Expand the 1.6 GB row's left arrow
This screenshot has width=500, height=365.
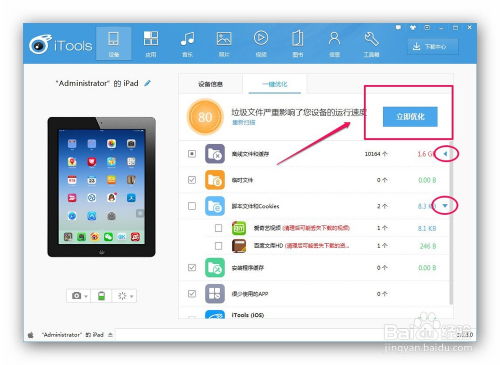tap(446, 154)
